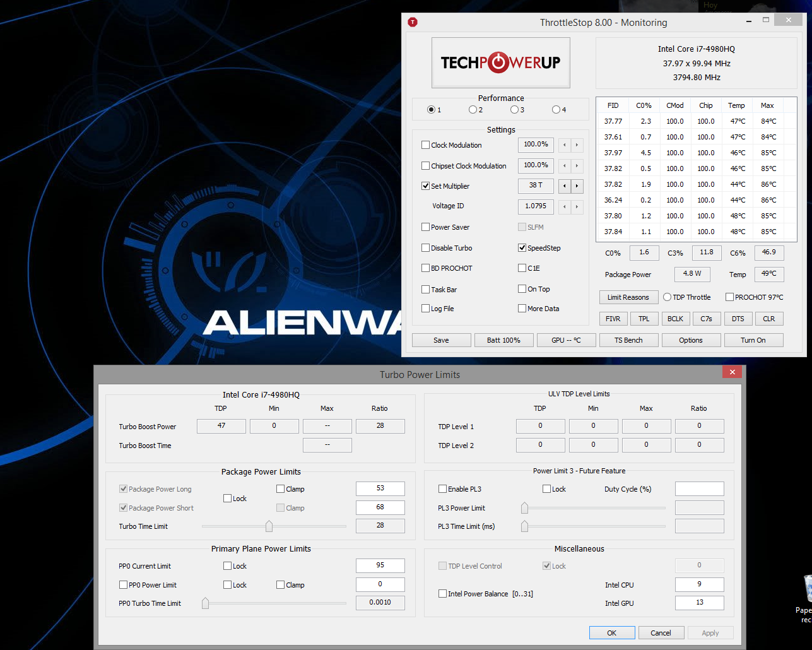Click the Intel CPU balance field
Viewport: 812px width, 650px height.
pyautogui.click(x=700, y=584)
